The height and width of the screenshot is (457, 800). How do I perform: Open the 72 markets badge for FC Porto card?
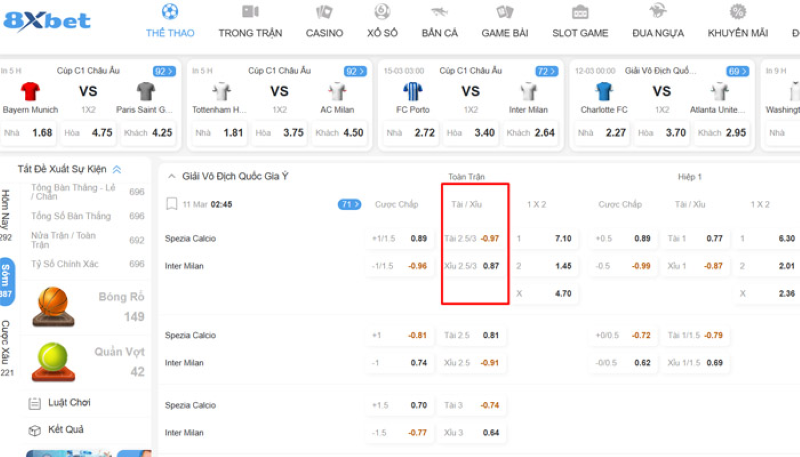pyautogui.click(x=546, y=71)
